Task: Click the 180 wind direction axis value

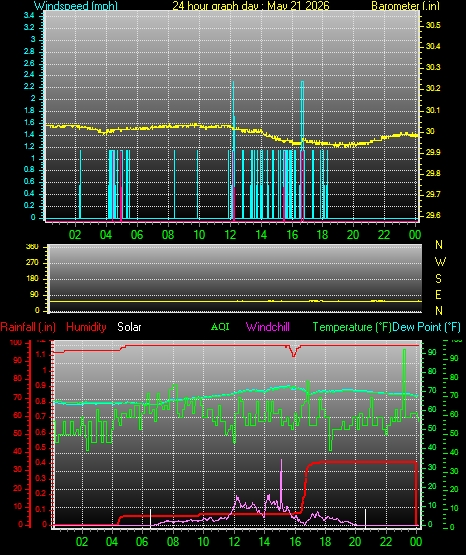Action: pos(32,279)
